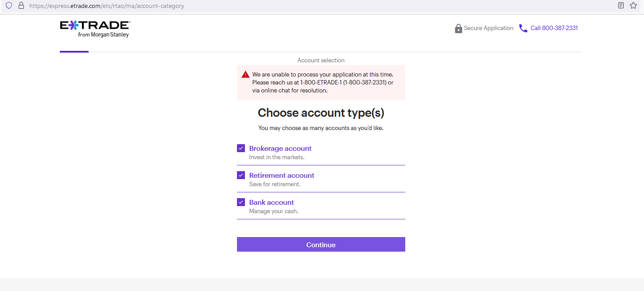The height and width of the screenshot is (291, 644).
Task: Click the Retirement account heading link
Action: pos(282,175)
